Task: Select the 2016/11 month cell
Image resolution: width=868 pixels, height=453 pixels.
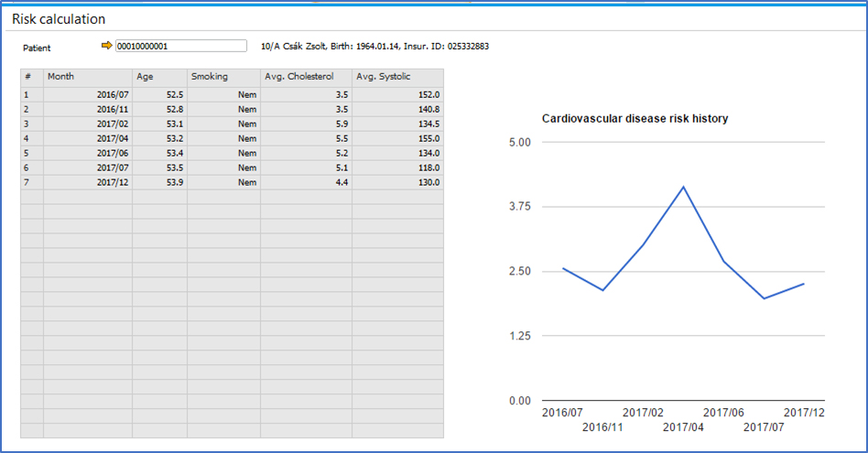Action: pos(88,109)
